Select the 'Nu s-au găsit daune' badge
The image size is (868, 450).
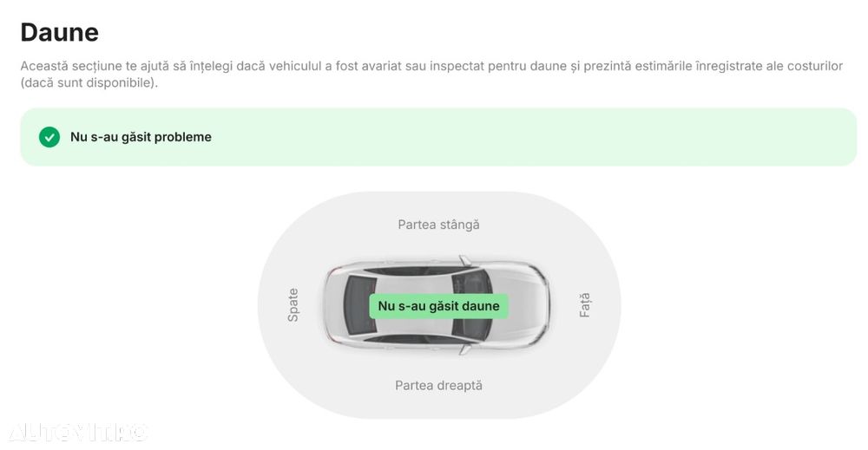coord(438,306)
